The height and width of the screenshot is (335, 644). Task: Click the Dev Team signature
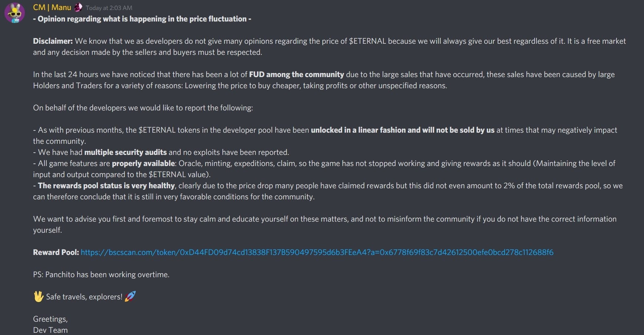pos(50,330)
